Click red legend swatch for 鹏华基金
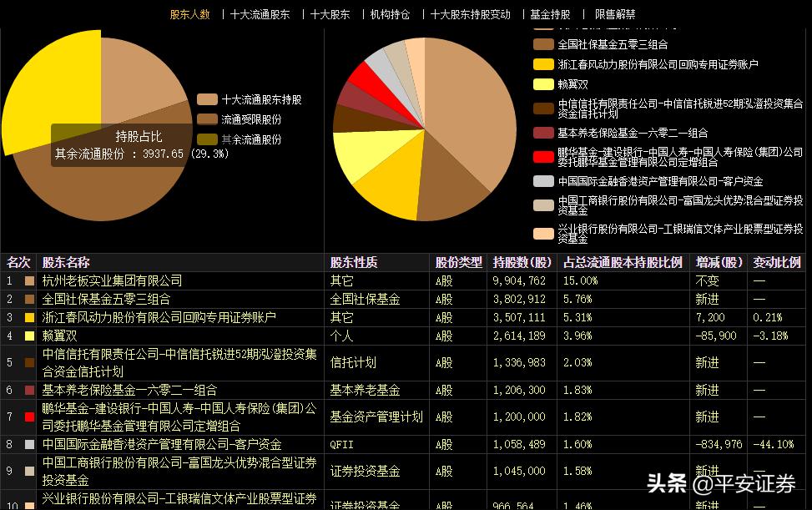 coord(544,157)
